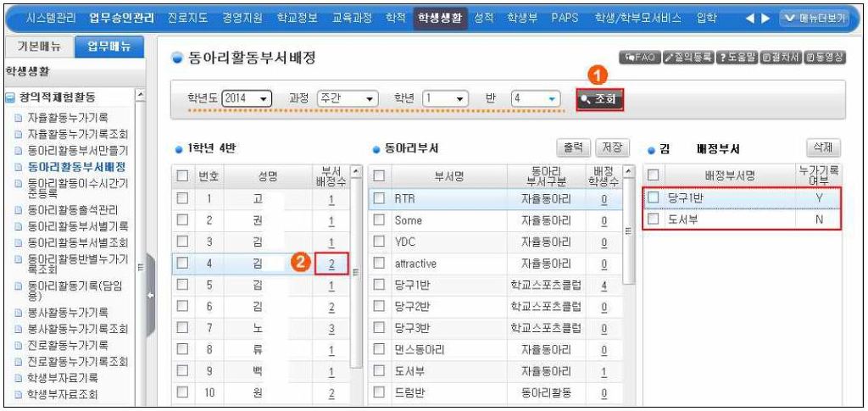This screenshot has width=868, height=411.
Task: Click 배정학생수 1 link for 도서부
Action: (x=604, y=372)
